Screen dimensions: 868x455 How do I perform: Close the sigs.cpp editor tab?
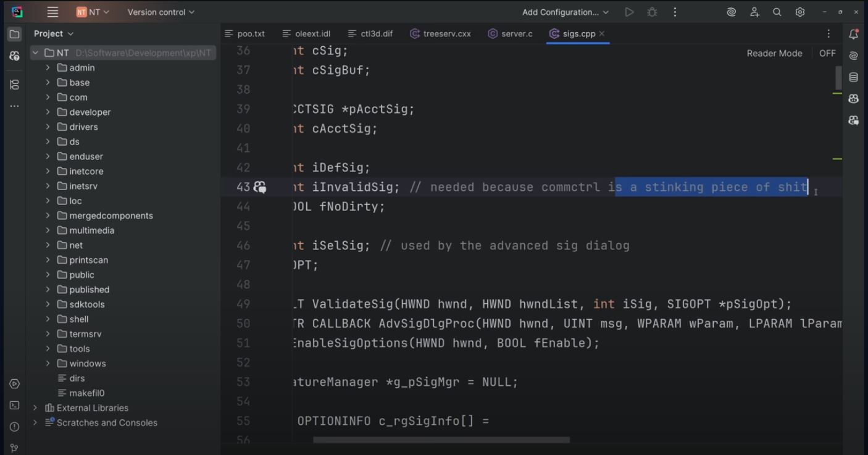(602, 33)
